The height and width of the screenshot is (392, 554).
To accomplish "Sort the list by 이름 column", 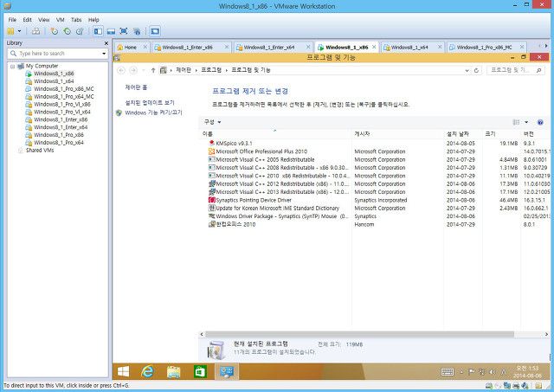I will tap(275, 134).
